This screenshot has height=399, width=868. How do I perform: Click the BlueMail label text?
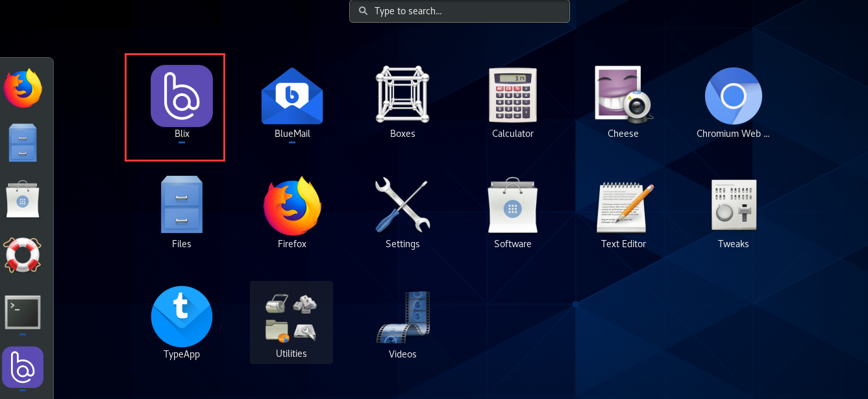(x=292, y=134)
